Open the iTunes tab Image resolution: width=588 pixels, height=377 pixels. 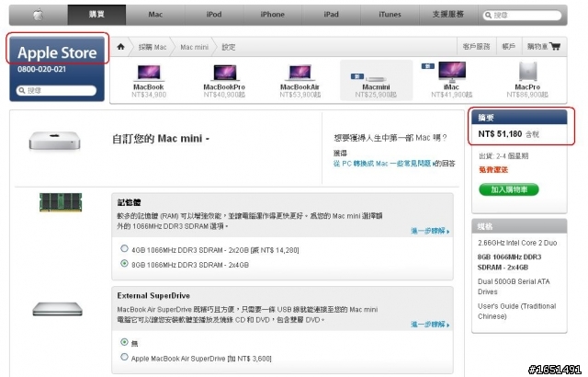pyautogui.click(x=390, y=15)
